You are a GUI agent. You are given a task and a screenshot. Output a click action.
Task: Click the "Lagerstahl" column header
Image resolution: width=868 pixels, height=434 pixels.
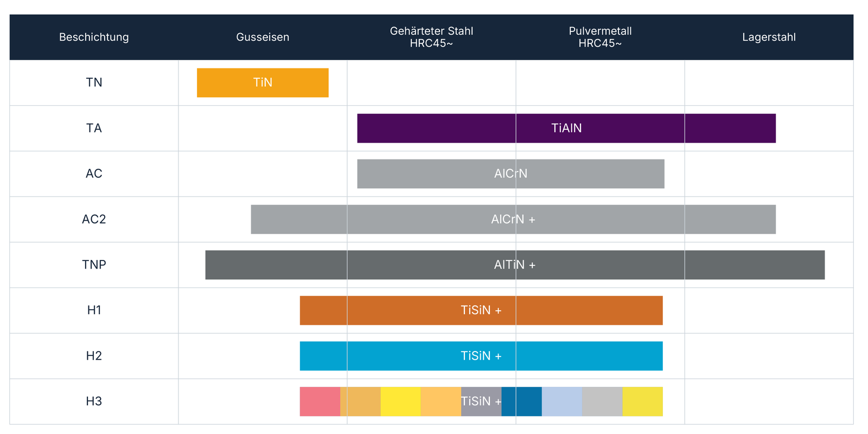(769, 37)
